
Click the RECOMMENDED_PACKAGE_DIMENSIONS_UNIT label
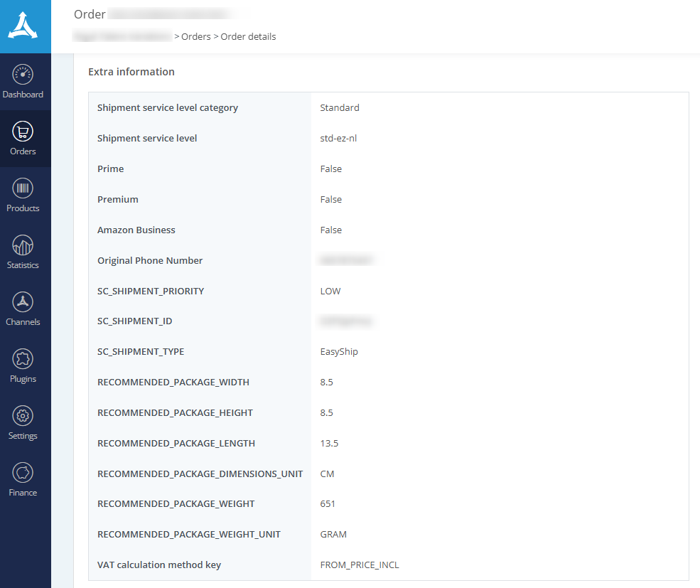[x=200, y=474]
